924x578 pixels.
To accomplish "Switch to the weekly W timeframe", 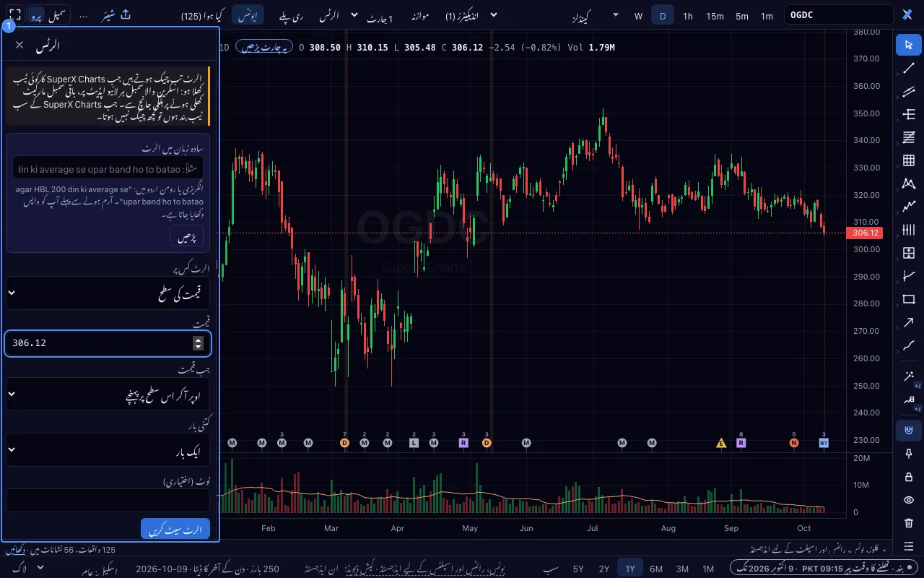I will [x=638, y=15].
